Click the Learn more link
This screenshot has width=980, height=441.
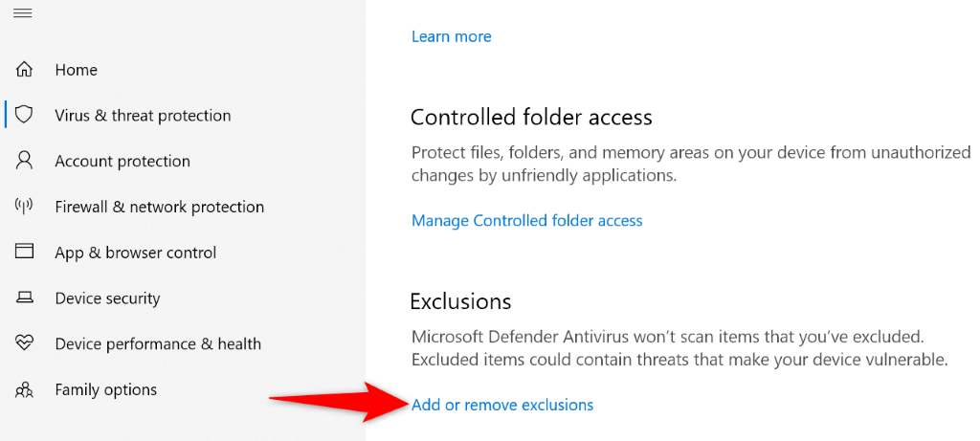click(x=451, y=36)
